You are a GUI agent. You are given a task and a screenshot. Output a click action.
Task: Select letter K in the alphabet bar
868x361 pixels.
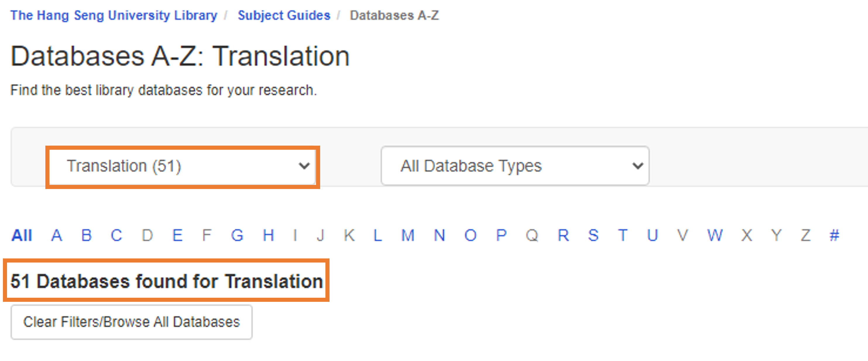click(x=349, y=236)
